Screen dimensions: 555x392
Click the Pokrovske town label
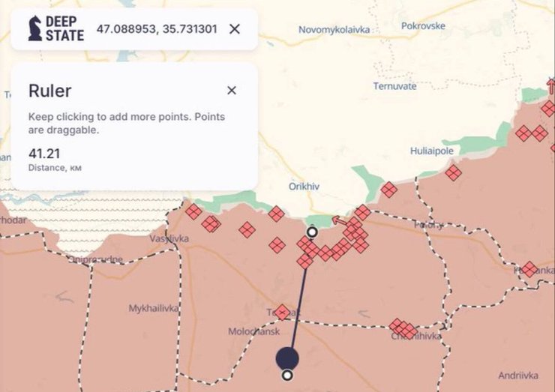423,25
